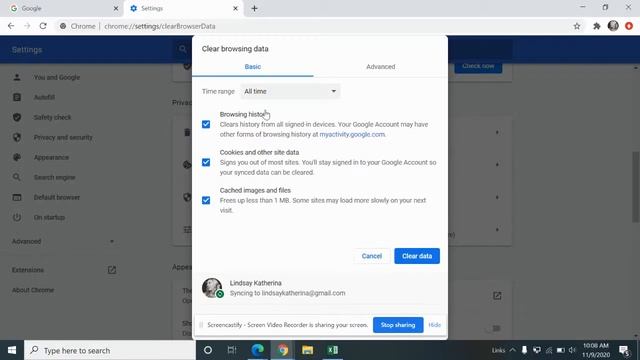Click the Cancel button
Viewport: 640px width, 360px height.
(371, 256)
